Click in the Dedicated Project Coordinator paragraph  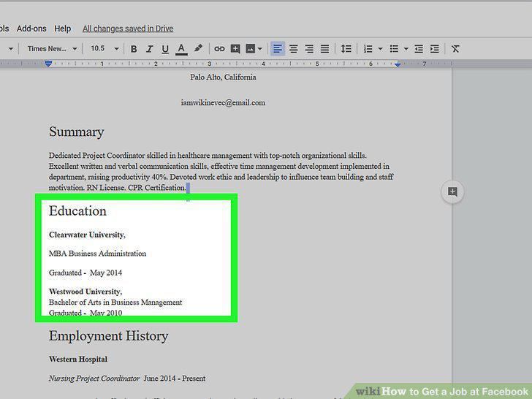click(221, 171)
